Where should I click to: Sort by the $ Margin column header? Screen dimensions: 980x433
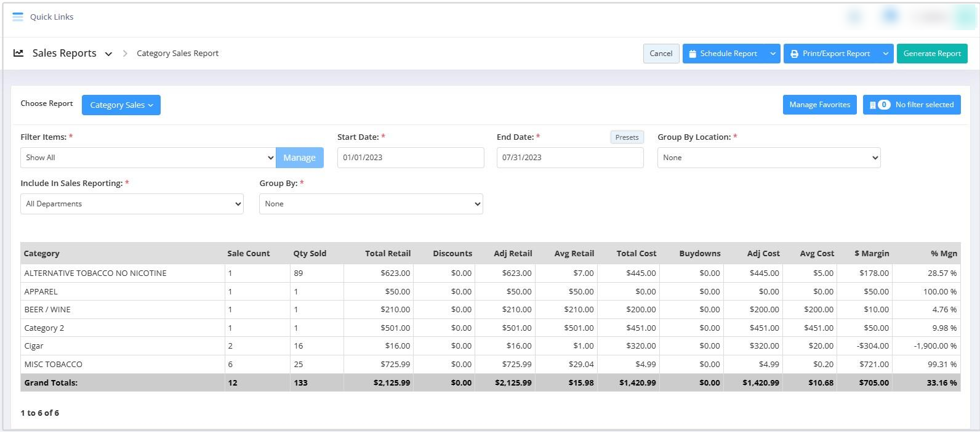tap(872, 253)
